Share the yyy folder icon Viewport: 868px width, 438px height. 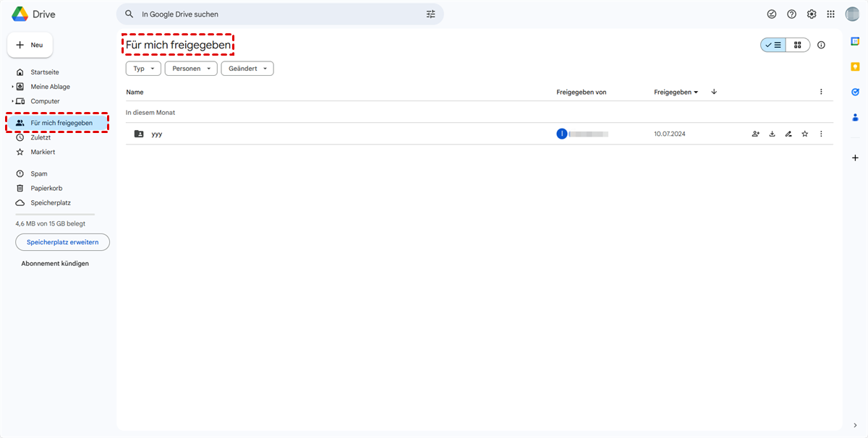tap(756, 134)
